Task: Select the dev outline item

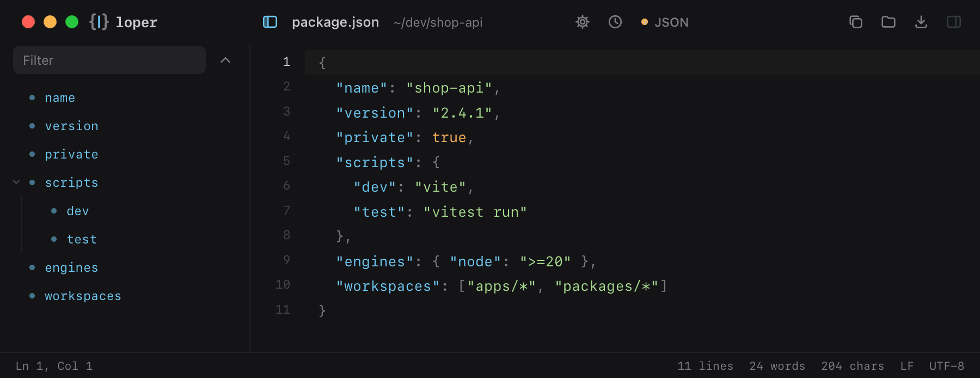Action: (x=78, y=211)
